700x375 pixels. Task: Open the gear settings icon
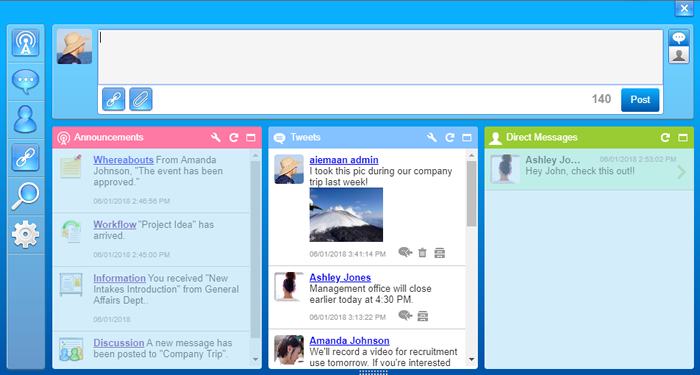[25, 234]
